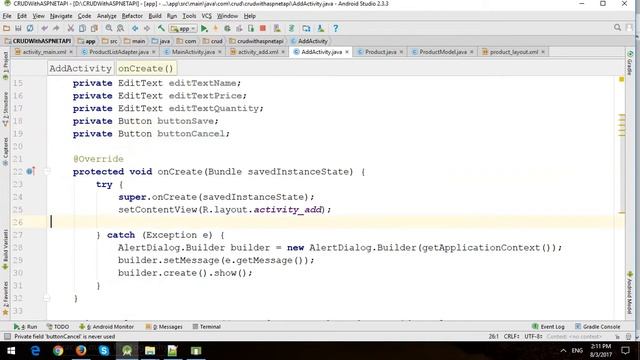Toggle tool window buttons icon in status bar
The width and height of the screenshot is (640, 360).
coord(7,337)
